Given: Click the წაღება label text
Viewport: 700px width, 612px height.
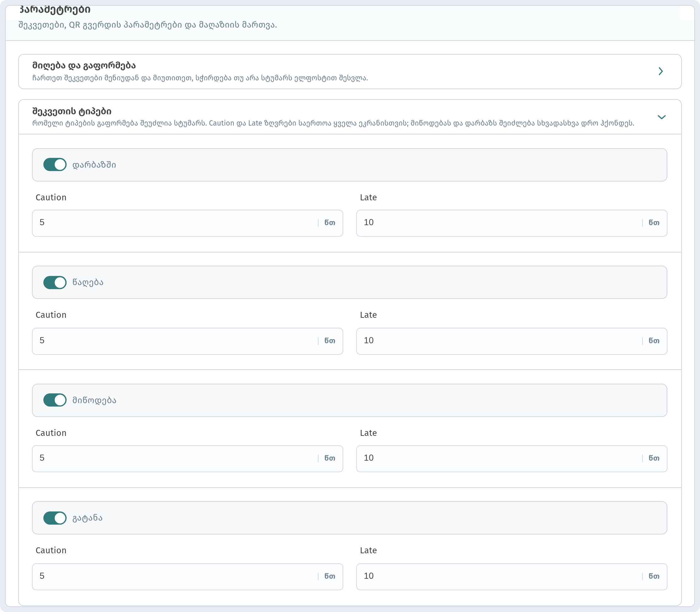Looking at the screenshot, I should [x=88, y=282].
